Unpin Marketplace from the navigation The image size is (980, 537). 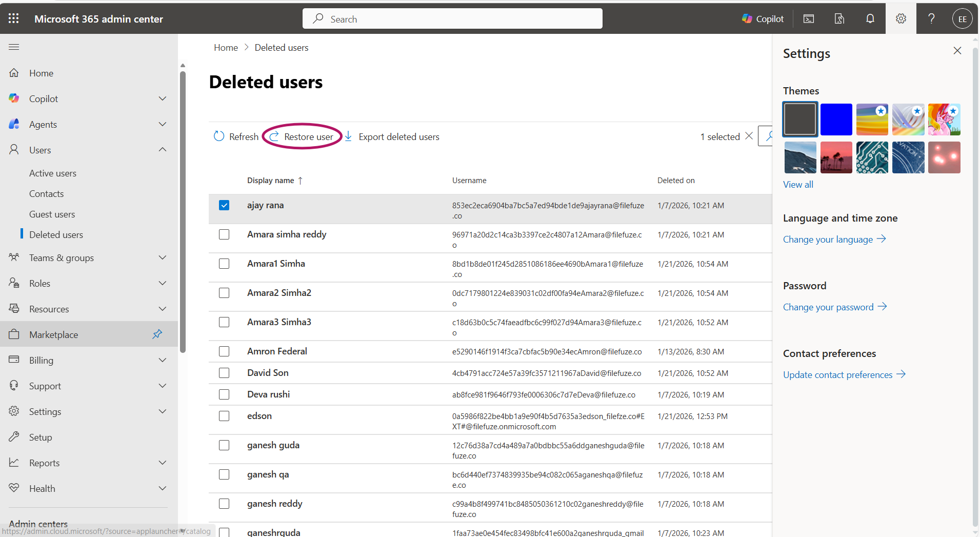pos(157,334)
